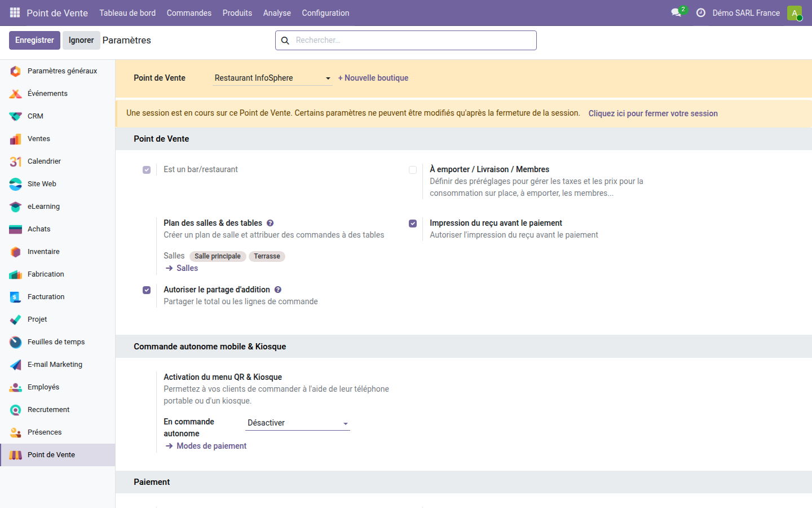Show help for Plan des salles & des tables
Viewport: 812px width, 508px height.
(270, 223)
